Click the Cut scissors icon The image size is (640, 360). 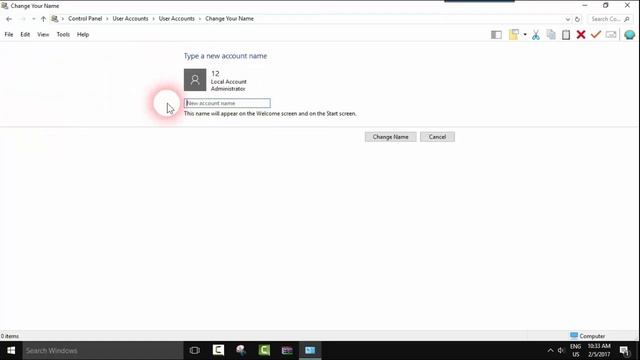[536, 35]
